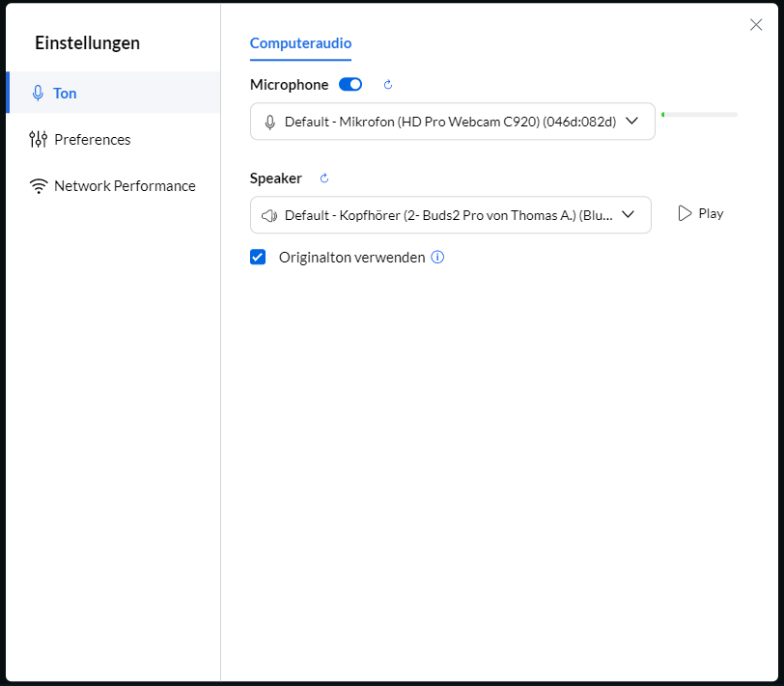The image size is (784, 686).
Task: Click the info icon beside Originalton verwenden
Action: (437, 258)
